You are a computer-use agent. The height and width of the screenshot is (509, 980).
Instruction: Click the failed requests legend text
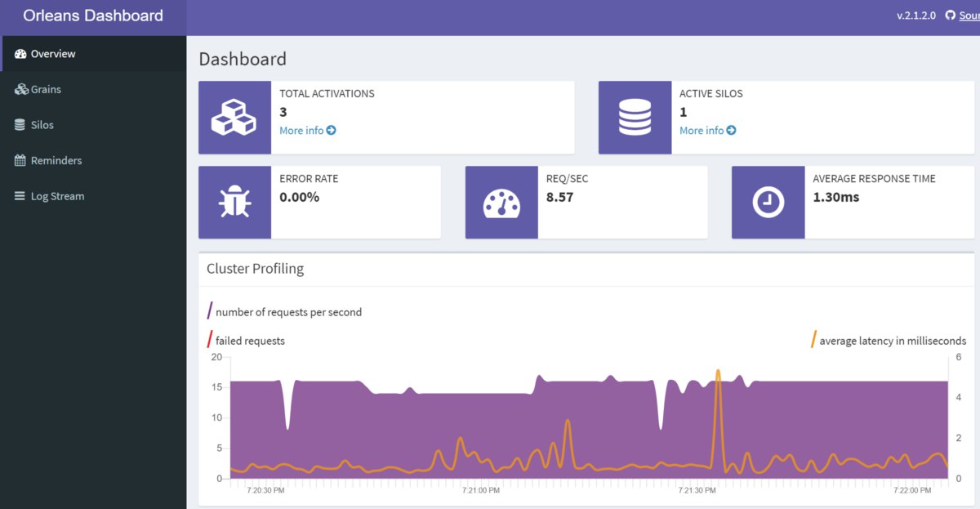pyautogui.click(x=250, y=341)
